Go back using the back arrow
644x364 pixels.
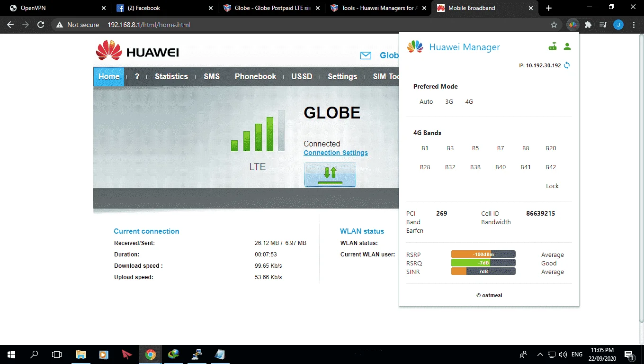coord(10,25)
